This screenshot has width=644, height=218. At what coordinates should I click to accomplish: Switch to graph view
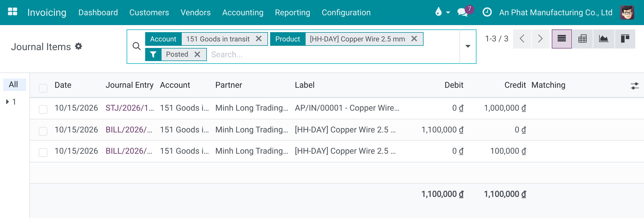[604, 39]
